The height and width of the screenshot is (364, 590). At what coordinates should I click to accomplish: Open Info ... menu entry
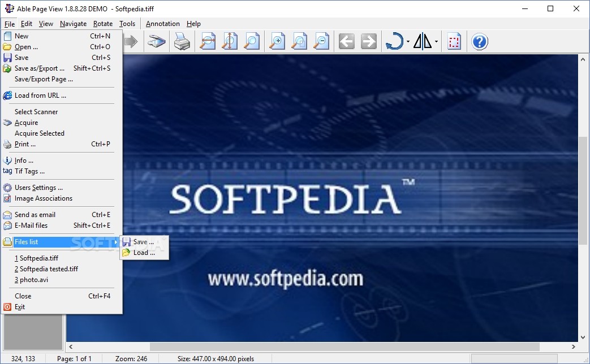62,161
